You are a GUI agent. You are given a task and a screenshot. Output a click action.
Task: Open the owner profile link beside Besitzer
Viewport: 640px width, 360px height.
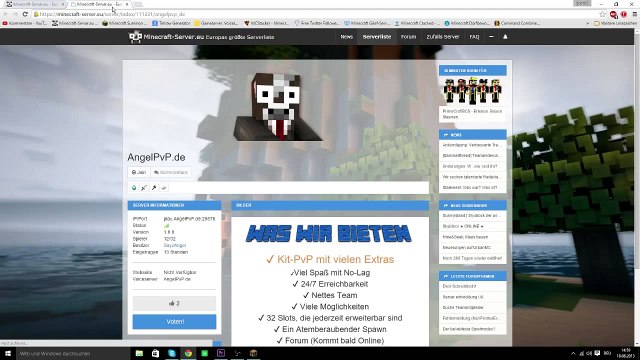coord(175,245)
